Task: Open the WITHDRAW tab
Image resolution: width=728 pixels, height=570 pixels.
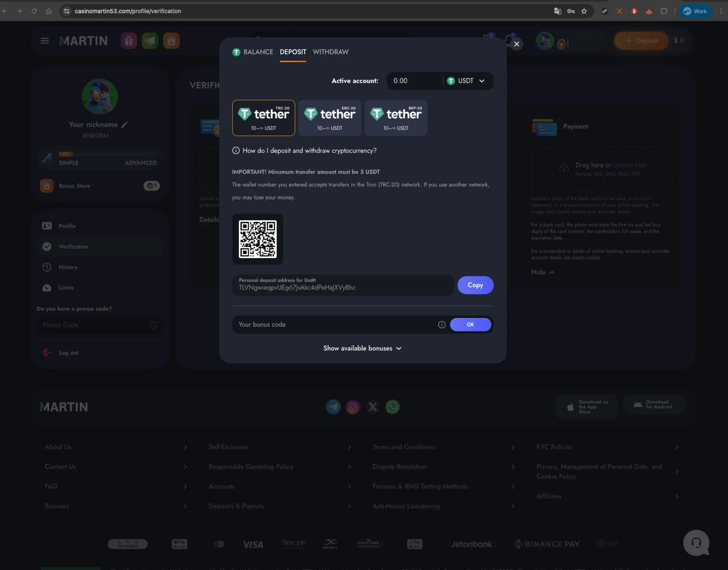Action: coord(331,52)
